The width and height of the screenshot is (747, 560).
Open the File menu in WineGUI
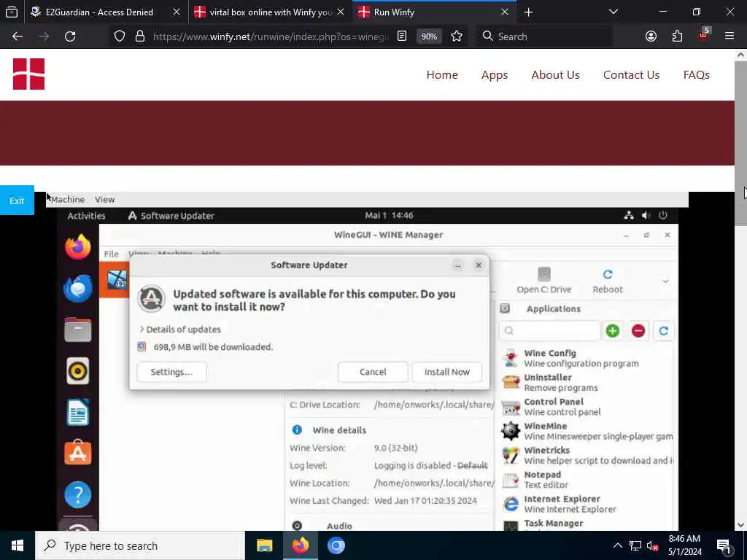[111, 254]
